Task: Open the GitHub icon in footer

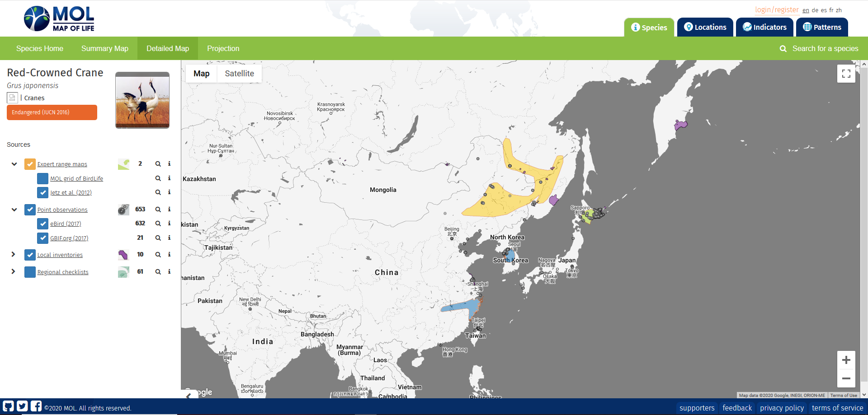Action: pyautogui.click(x=9, y=406)
